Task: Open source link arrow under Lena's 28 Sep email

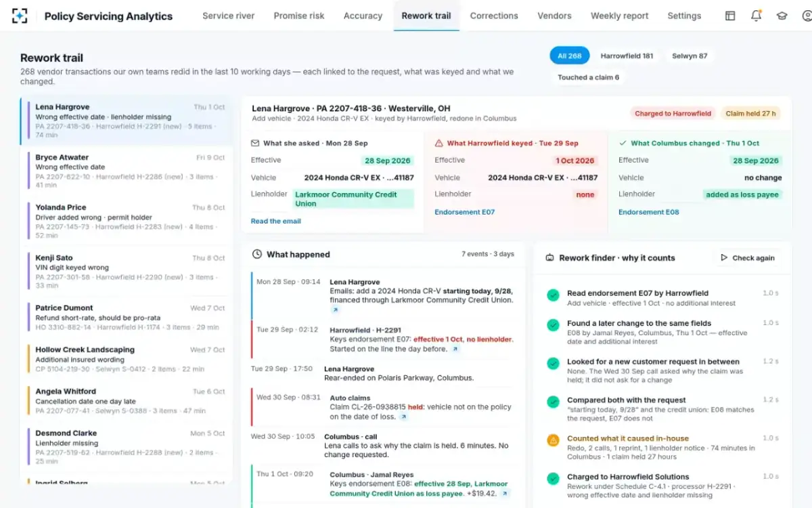Action: pos(334,310)
